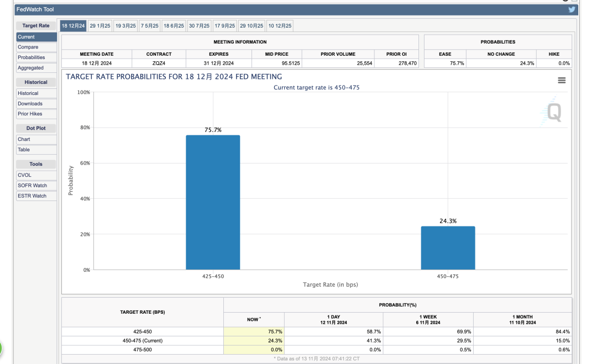Click the chart title for the 18 12月 2024 Fed meeting
The height and width of the screenshot is (364, 597).
tap(174, 77)
